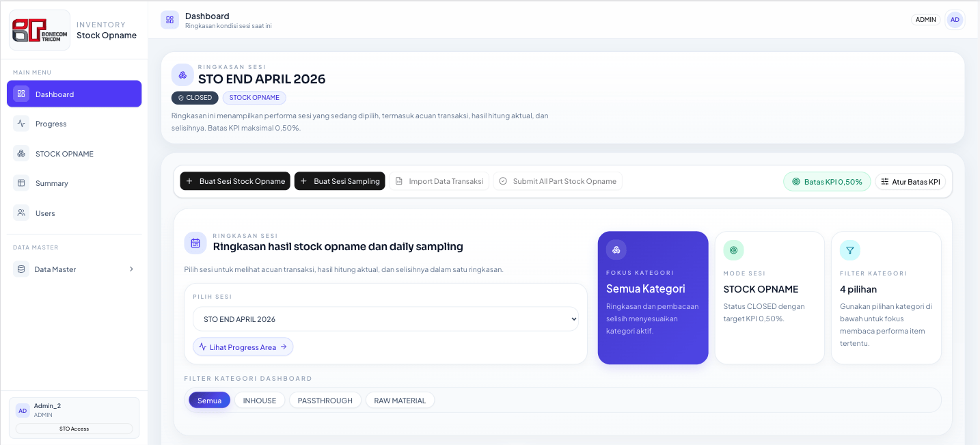Click the ADMIN label in top bar

(926, 20)
